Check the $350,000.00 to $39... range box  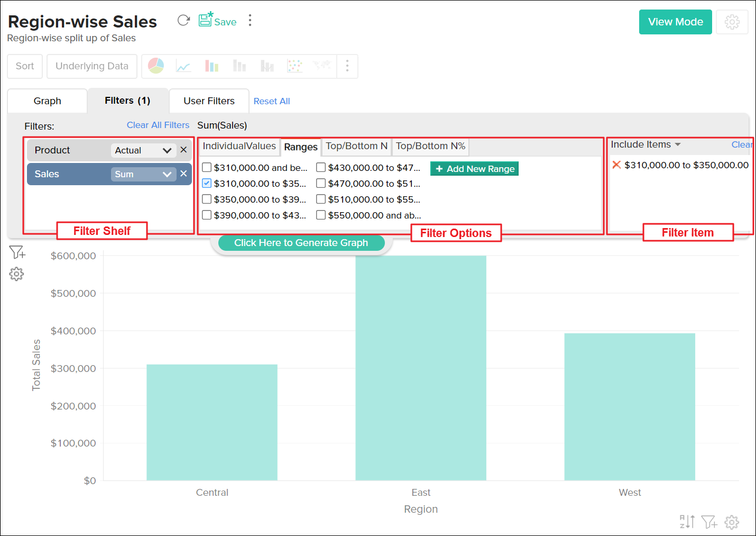pyautogui.click(x=207, y=199)
